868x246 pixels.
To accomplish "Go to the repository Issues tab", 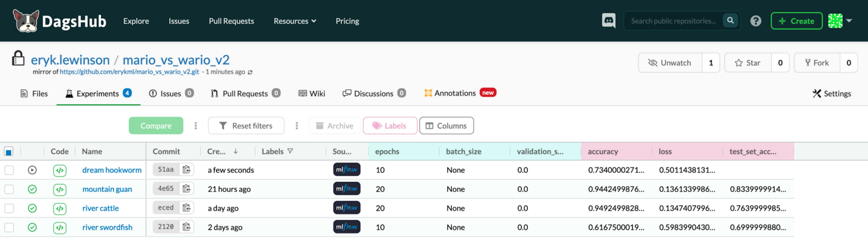I will 171,93.
